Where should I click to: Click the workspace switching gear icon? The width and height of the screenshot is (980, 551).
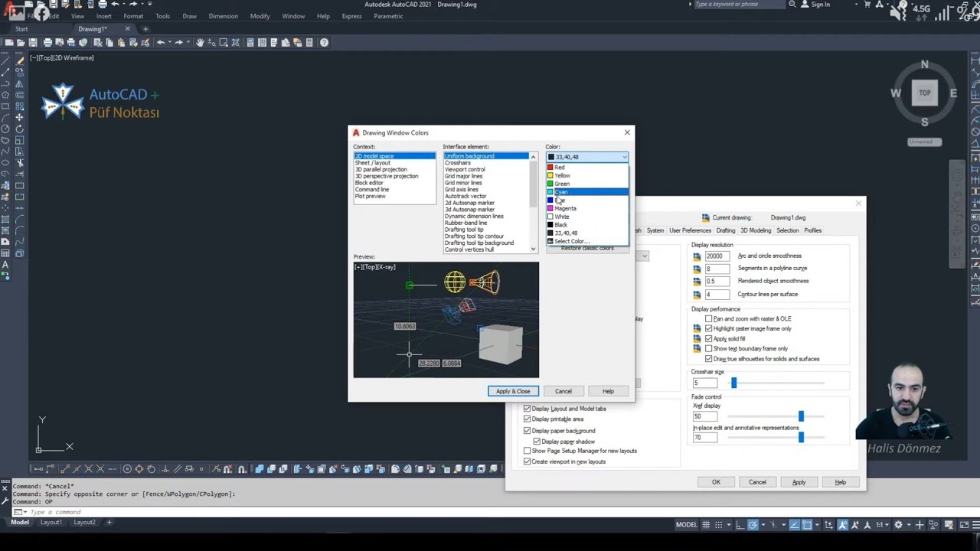[x=898, y=525]
